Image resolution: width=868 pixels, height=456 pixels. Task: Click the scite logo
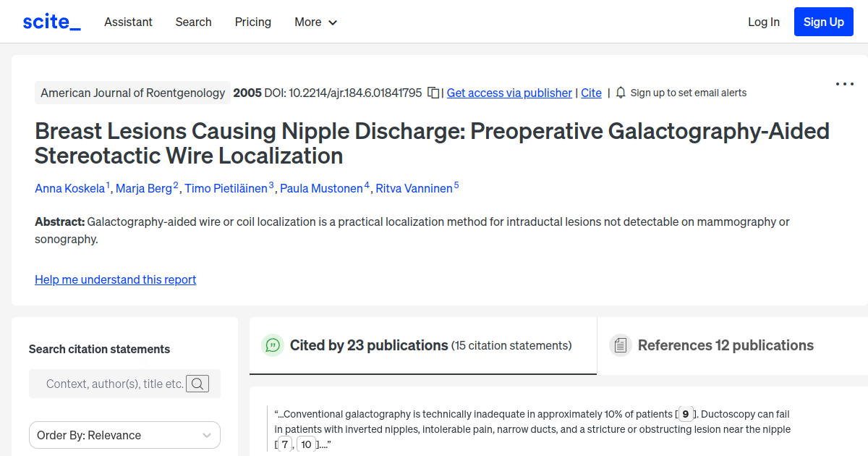[x=51, y=21]
